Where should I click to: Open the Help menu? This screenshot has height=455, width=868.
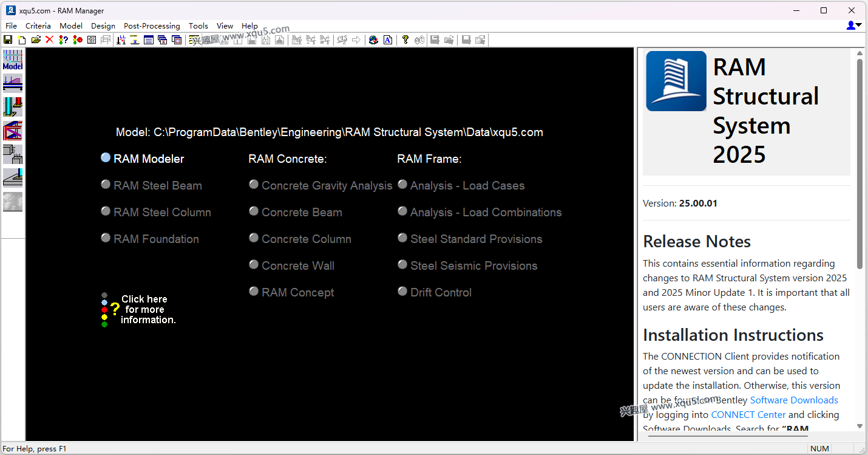tap(249, 26)
